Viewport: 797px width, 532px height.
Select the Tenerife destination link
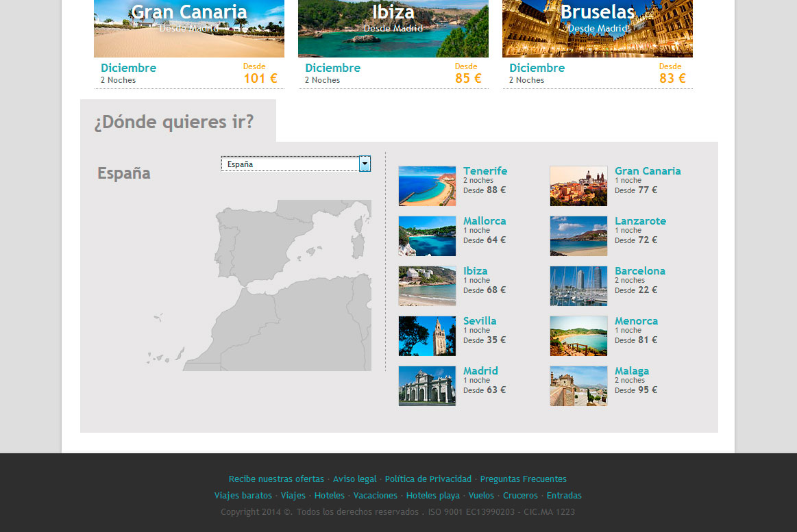(x=485, y=170)
